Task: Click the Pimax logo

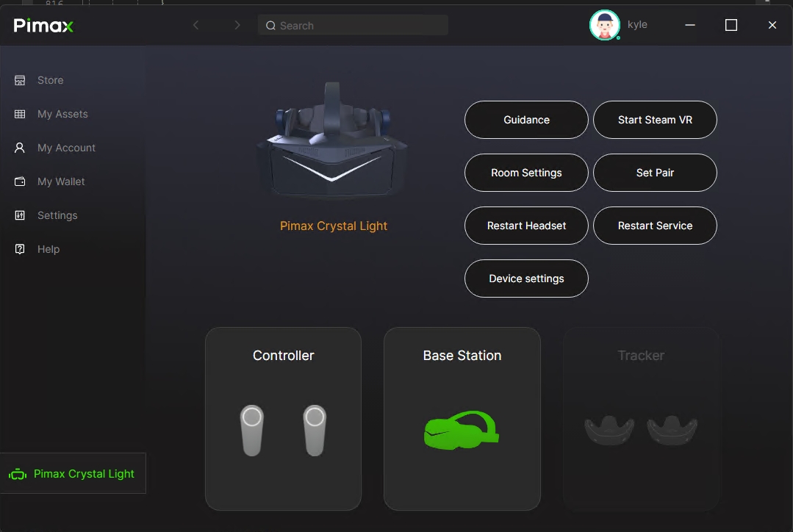Action: pyautogui.click(x=43, y=25)
